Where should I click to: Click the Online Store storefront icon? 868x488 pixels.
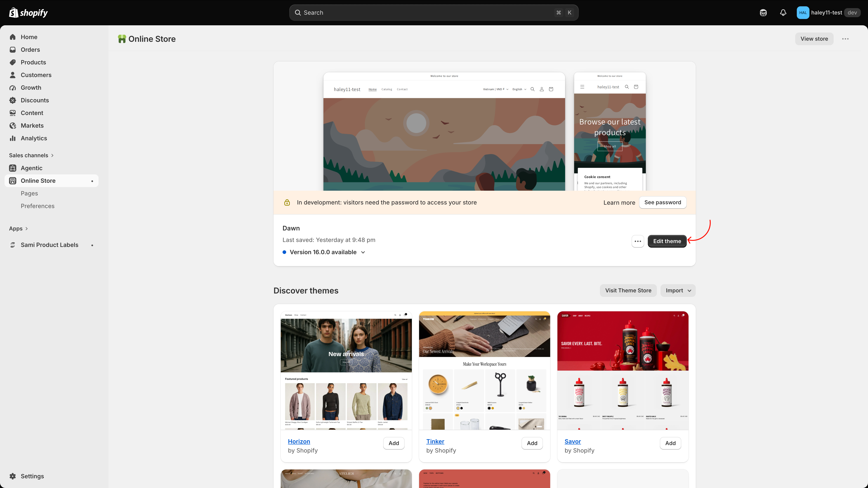coord(13,181)
